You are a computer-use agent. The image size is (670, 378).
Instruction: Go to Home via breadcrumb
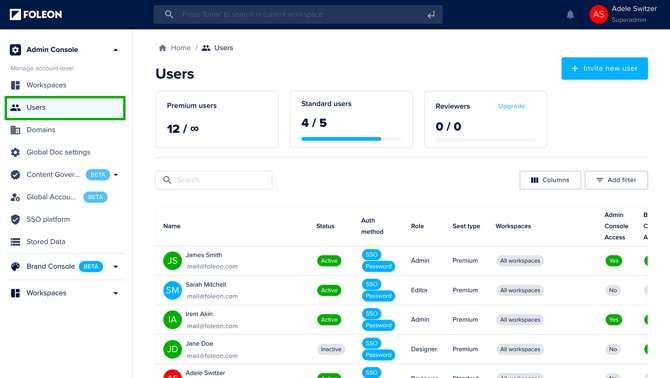click(x=181, y=48)
